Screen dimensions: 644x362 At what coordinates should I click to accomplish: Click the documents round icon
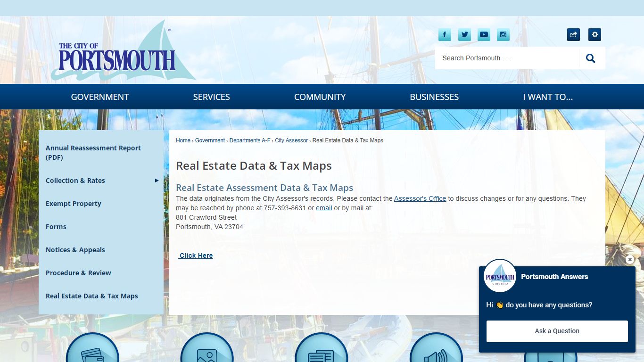tap(321, 348)
